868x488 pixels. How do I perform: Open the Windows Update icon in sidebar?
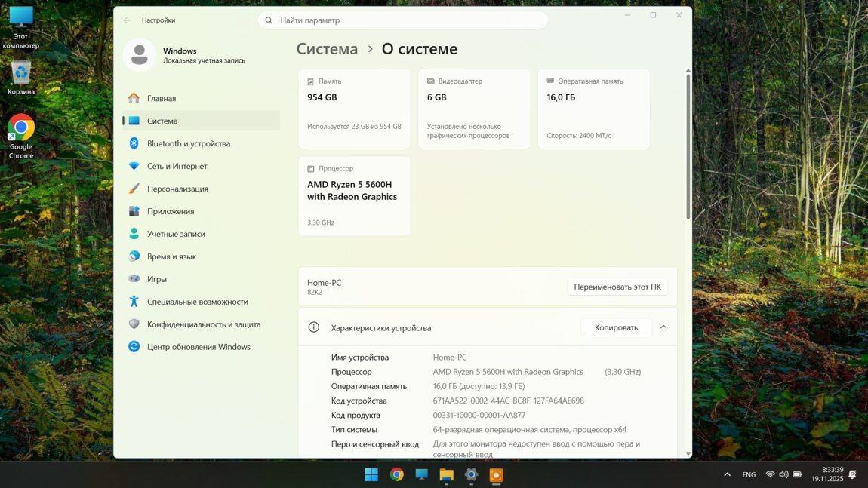click(x=134, y=347)
